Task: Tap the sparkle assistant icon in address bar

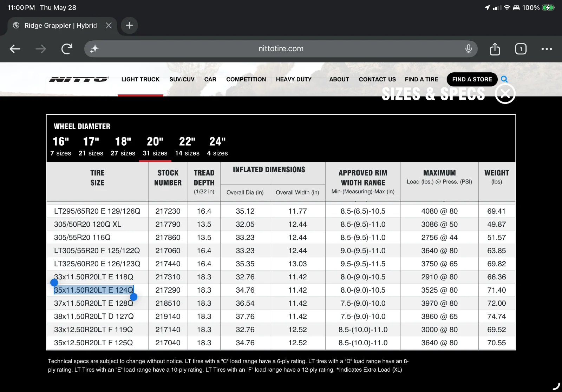Action: [x=94, y=49]
